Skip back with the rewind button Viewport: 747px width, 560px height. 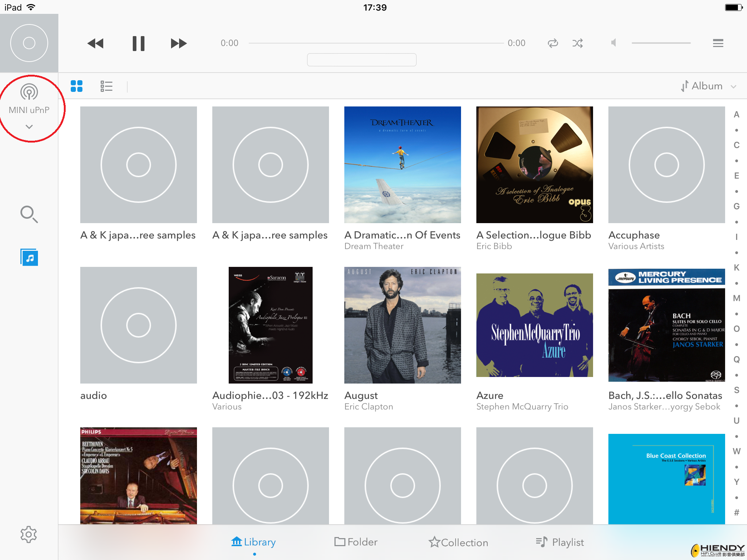pos(96,43)
